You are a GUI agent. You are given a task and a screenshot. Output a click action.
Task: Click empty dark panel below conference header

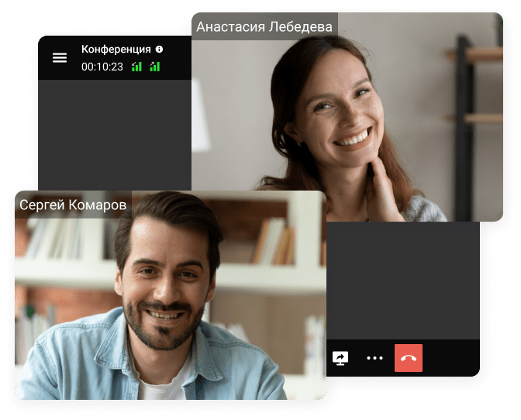pos(114,132)
